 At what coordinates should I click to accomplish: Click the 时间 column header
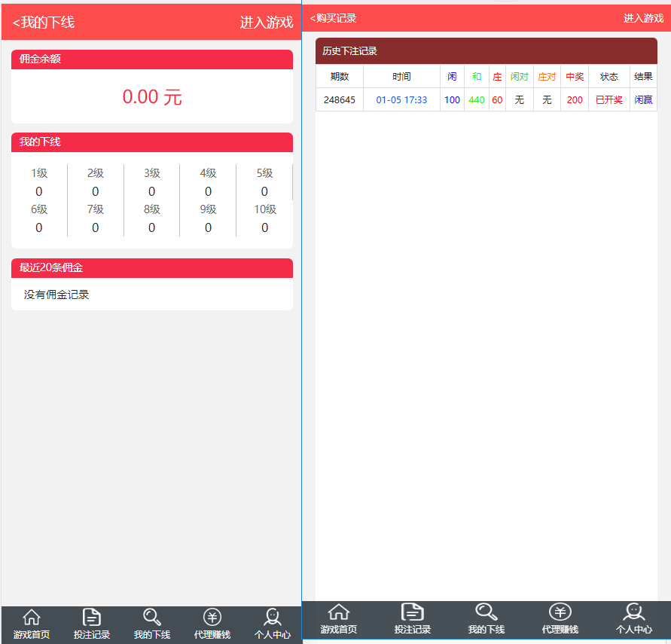[401, 77]
